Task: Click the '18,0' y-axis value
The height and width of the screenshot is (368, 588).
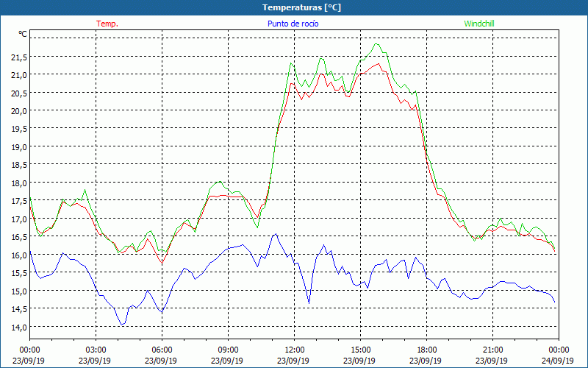Action: pyautogui.click(x=19, y=183)
